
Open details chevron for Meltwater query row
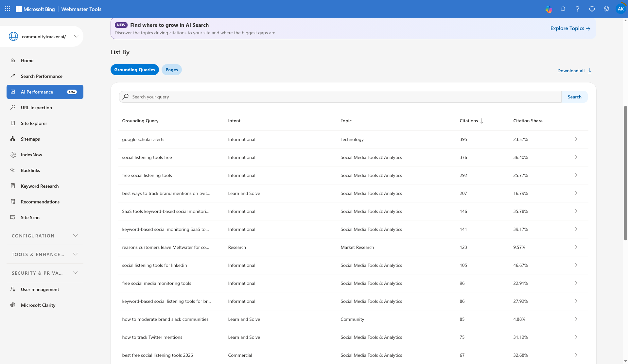576,247
